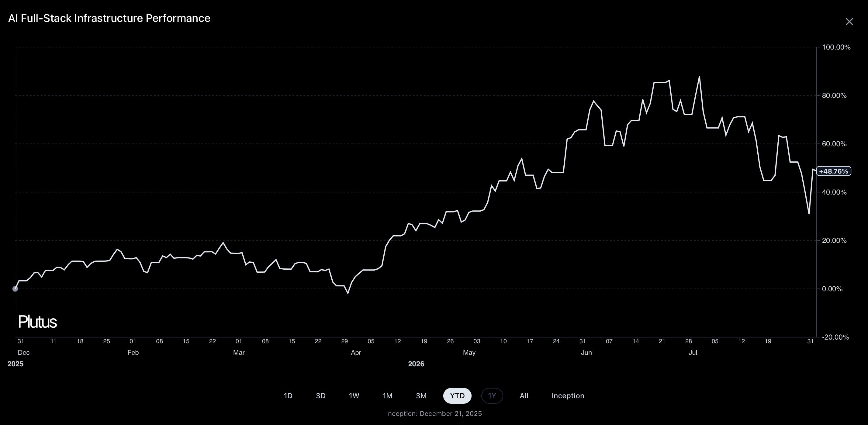Click the 0.00% axis label
868x425 pixels.
832,289
